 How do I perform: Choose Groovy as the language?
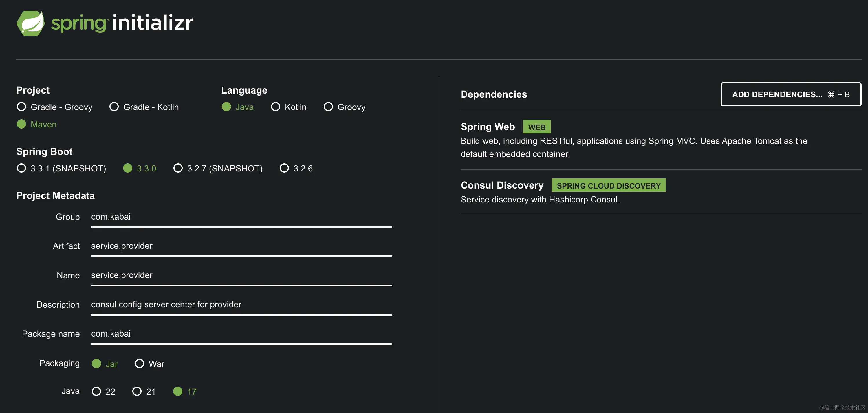(328, 107)
